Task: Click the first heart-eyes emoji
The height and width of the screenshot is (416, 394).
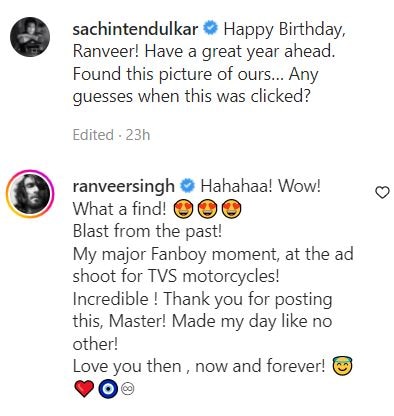Action: 184,209
